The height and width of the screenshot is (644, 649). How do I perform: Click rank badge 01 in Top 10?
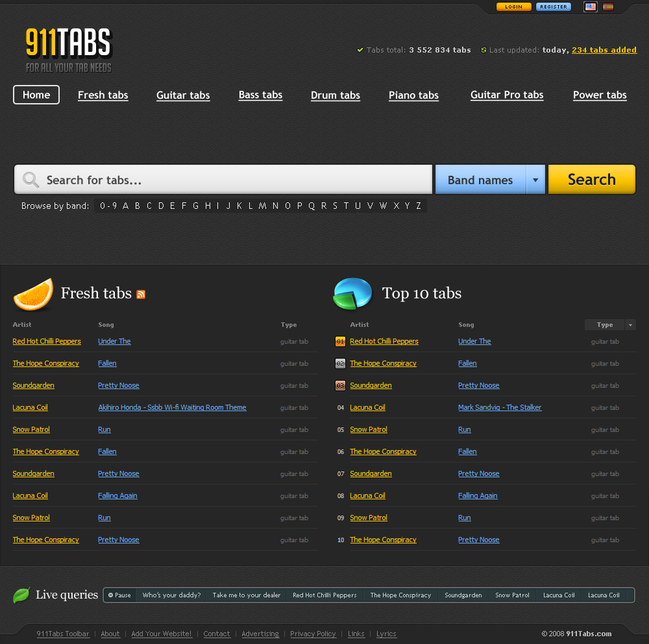tap(340, 342)
